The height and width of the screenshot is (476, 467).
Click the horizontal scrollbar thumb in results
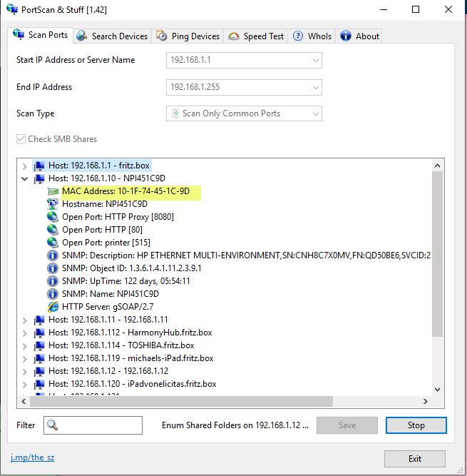[x=181, y=401]
